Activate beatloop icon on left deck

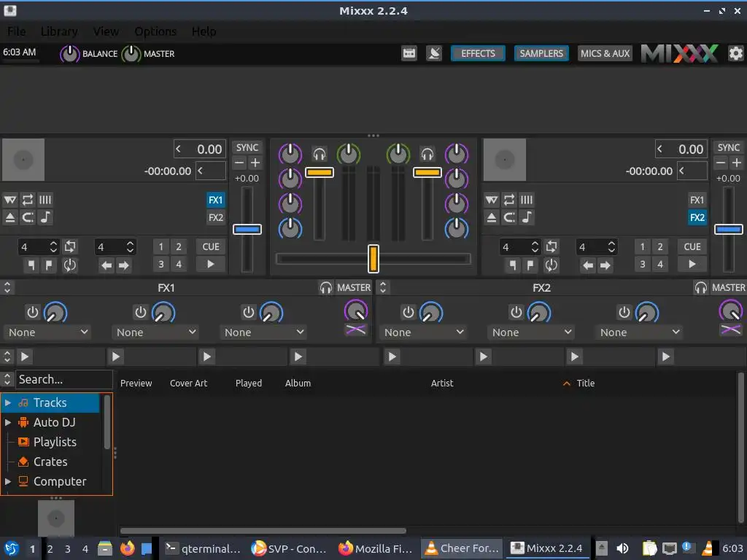[70, 246]
